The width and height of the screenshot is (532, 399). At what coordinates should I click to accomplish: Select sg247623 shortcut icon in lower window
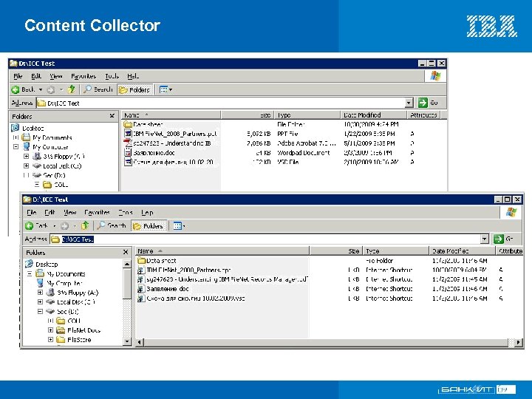point(141,279)
